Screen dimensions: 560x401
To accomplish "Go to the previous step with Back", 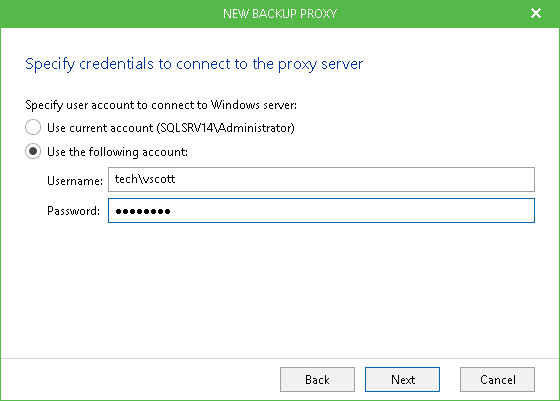I will [317, 379].
